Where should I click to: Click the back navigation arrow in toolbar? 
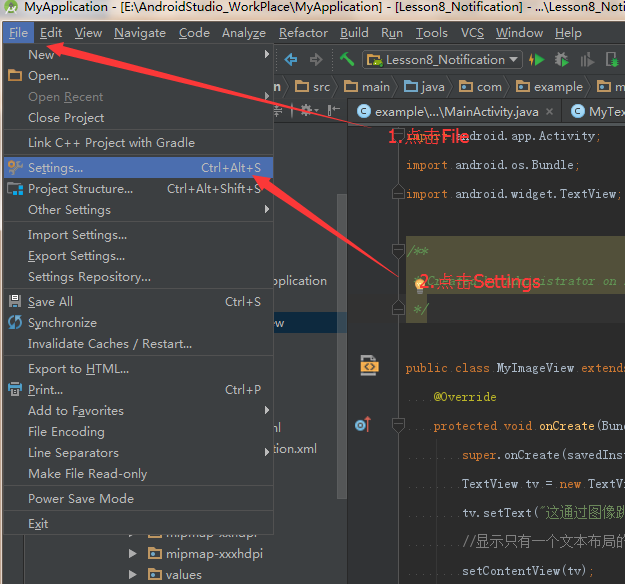tap(291, 60)
